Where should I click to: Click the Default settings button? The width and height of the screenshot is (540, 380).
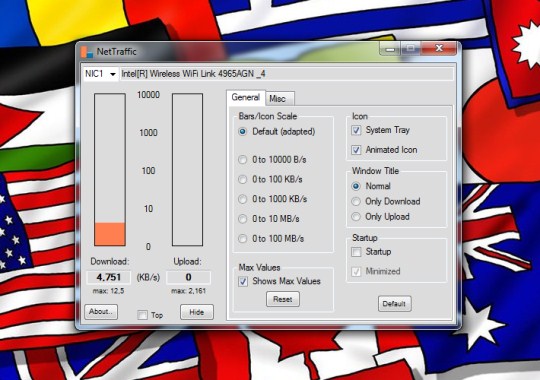(x=394, y=304)
